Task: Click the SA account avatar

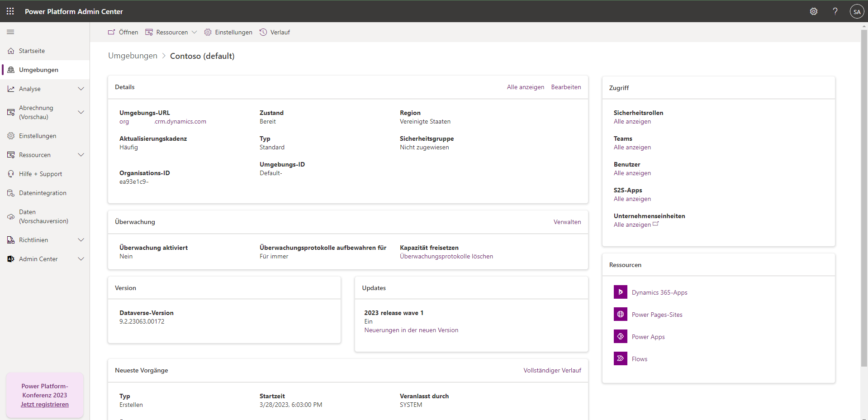Action: 857,12
